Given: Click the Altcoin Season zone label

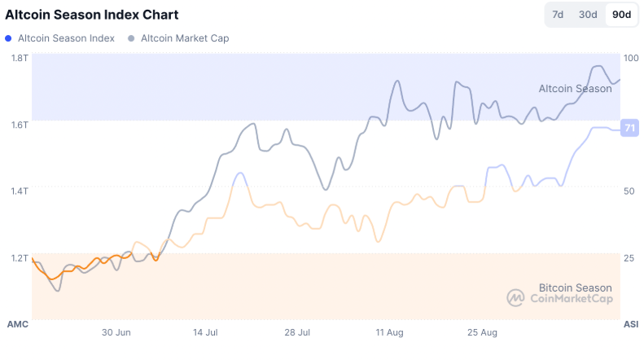Looking at the screenshot, I should click(x=575, y=89).
